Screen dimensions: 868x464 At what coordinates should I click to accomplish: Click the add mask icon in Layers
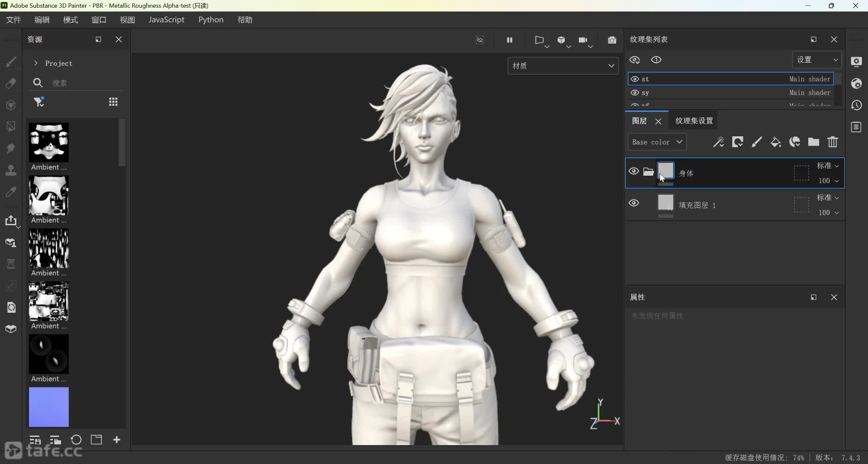(738, 142)
